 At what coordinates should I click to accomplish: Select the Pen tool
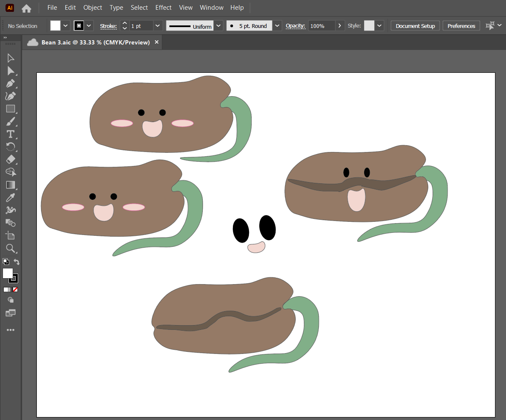(x=11, y=83)
